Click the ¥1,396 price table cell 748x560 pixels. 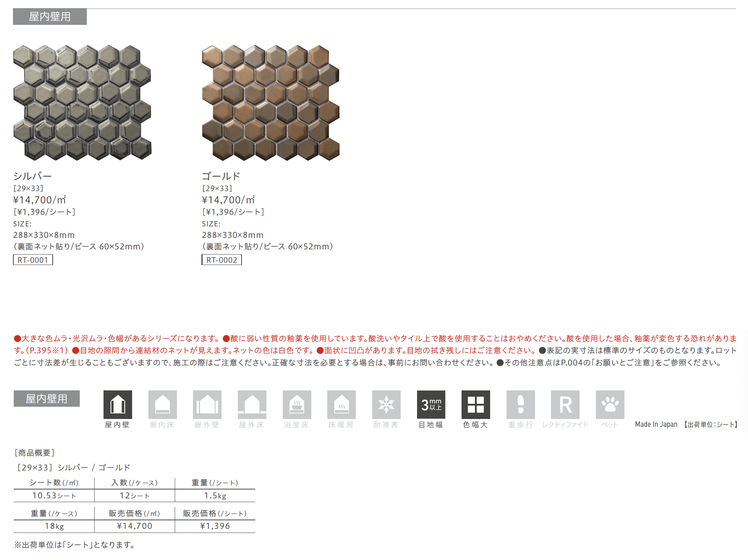coord(215,526)
